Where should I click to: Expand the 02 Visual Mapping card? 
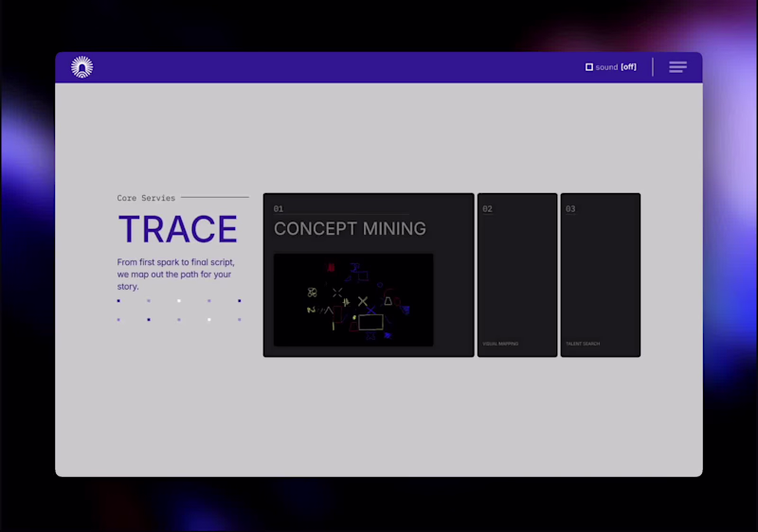(517, 275)
